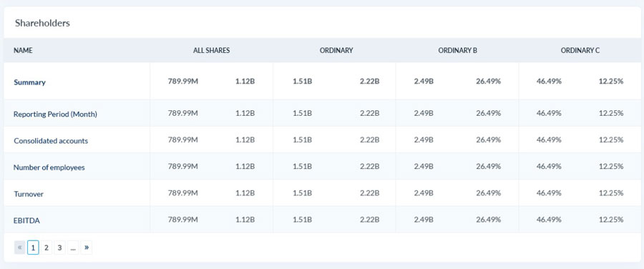Click 2.22B in Reporting Period row
Screen dimensions: 644x269
point(370,113)
